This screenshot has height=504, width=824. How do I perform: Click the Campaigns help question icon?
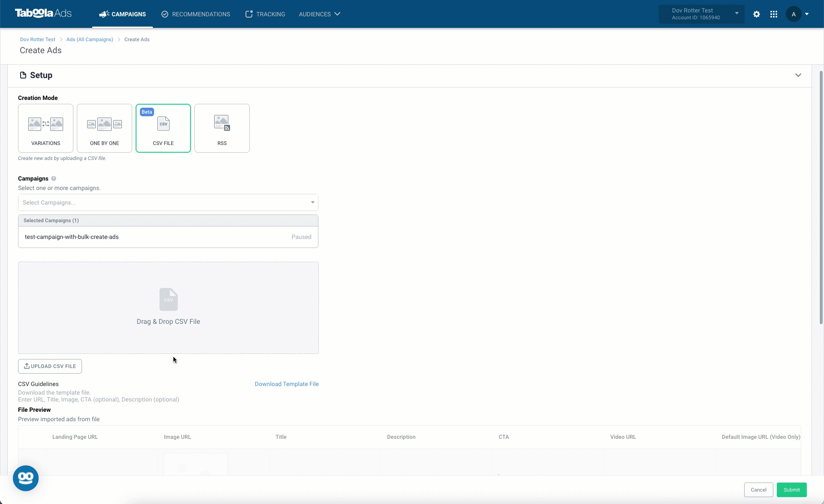point(54,178)
